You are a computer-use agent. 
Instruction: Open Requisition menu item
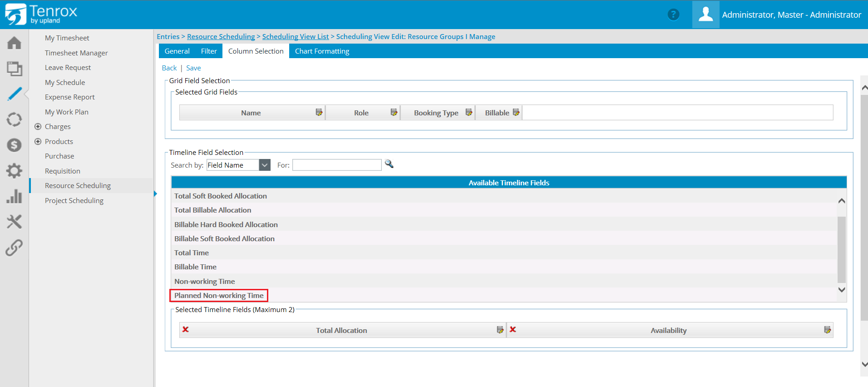point(62,171)
